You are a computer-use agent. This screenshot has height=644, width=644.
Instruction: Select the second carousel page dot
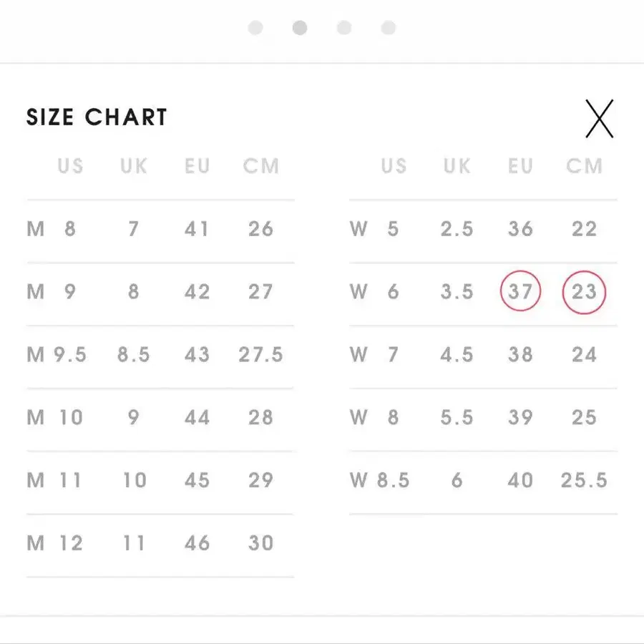(300, 28)
